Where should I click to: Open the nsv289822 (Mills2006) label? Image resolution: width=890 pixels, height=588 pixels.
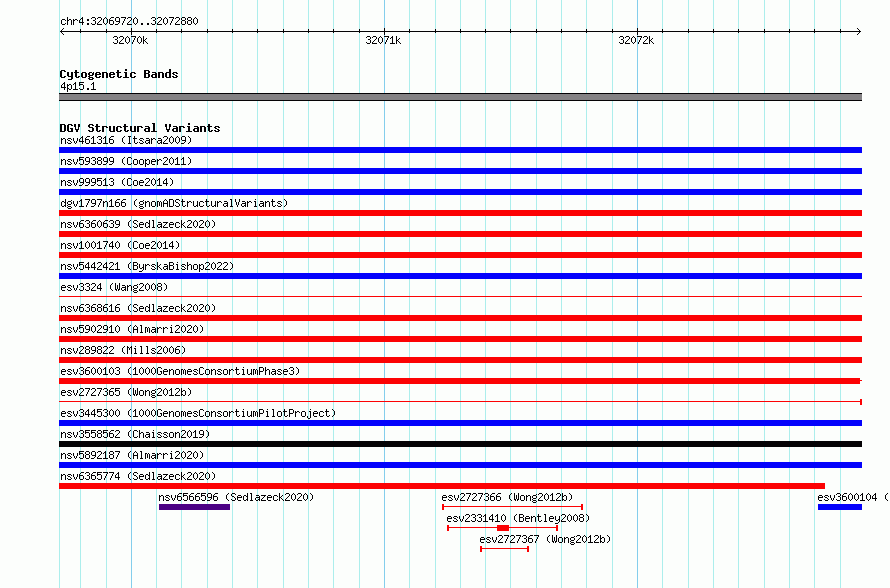coord(123,350)
